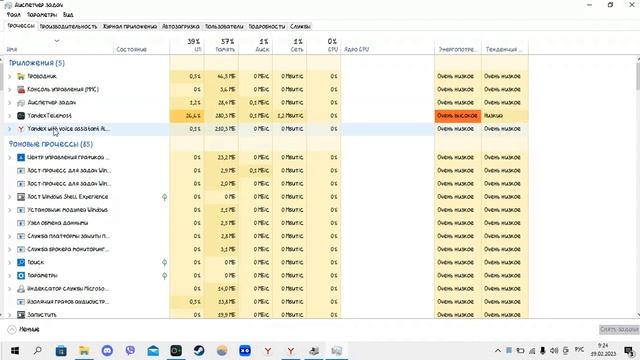Viewport: 640px width, 360px height.
Task: Click the Yandex with voice assistant icon
Action: tap(21, 129)
